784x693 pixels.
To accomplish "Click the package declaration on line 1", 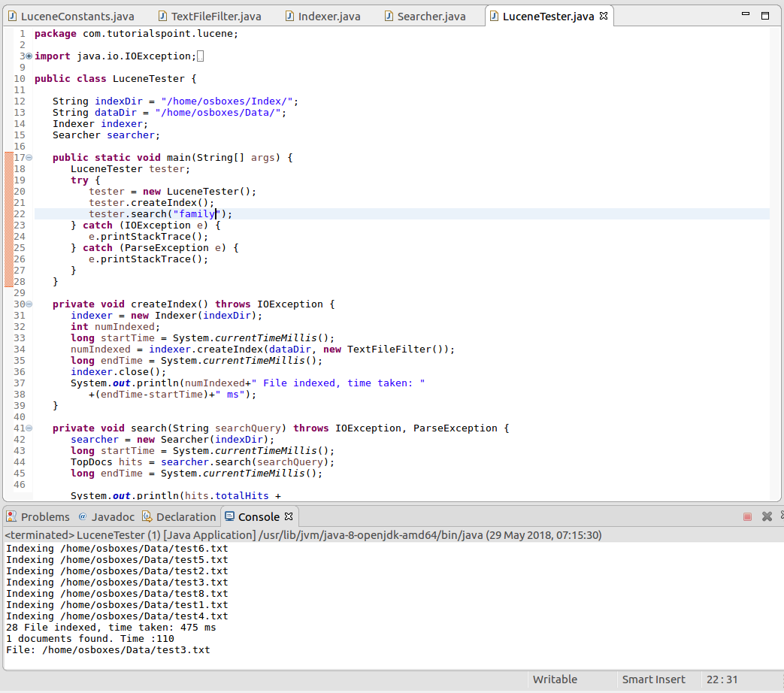I will pos(137,34).
